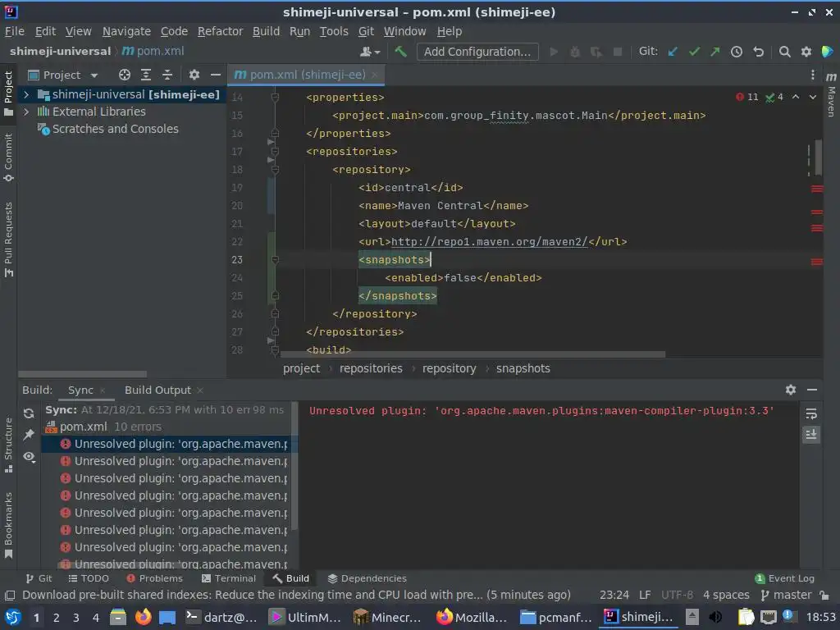Select first Unresolved plugin error row

coord(167,444)
